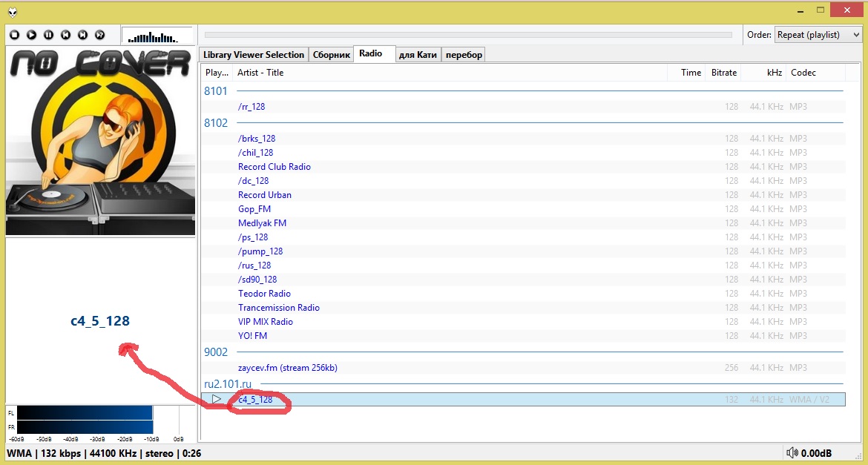Play a random track

[99, 35]
